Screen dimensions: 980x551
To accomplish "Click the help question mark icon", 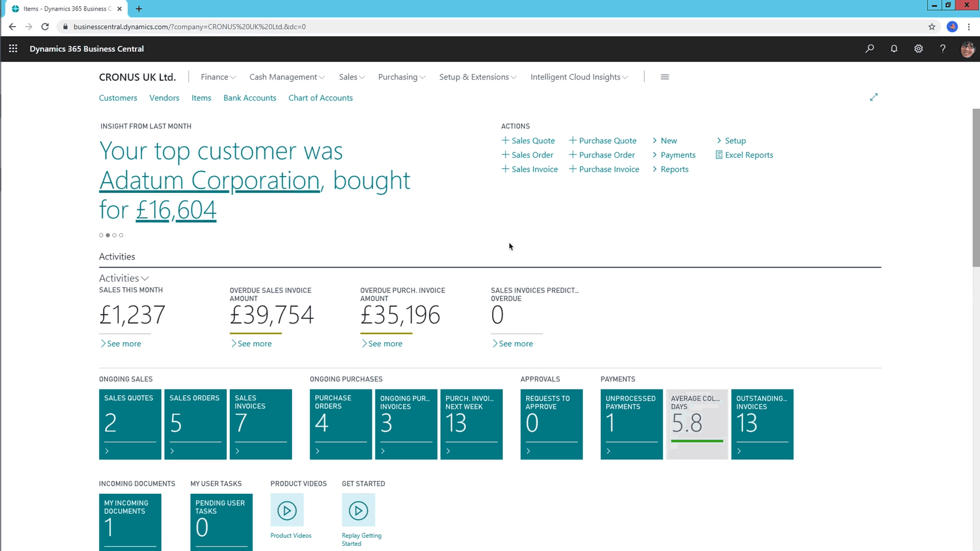I will pos(943,48).
